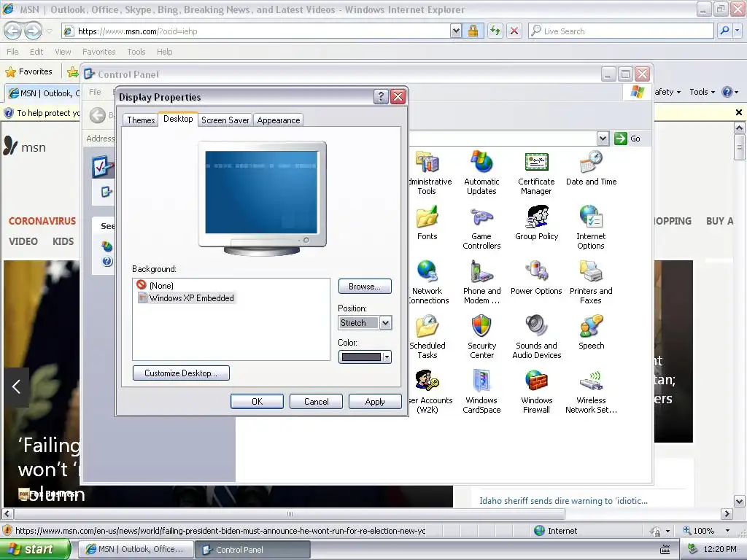Switch to the Themes tab
The height and width of the screenshot is (560, 747).
coord(141,120)
